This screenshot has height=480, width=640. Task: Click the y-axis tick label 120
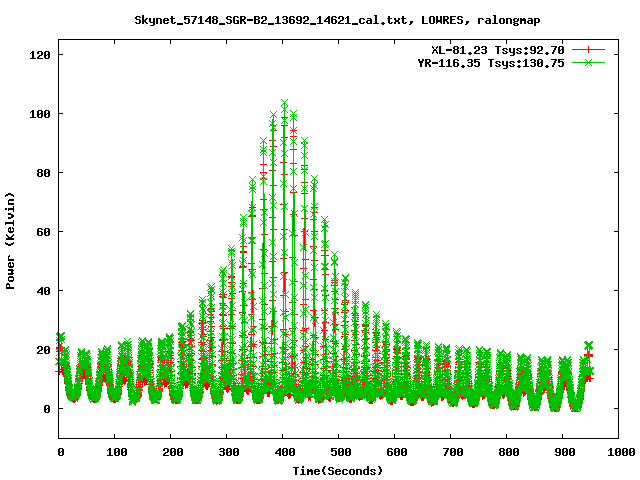point(40,55)
